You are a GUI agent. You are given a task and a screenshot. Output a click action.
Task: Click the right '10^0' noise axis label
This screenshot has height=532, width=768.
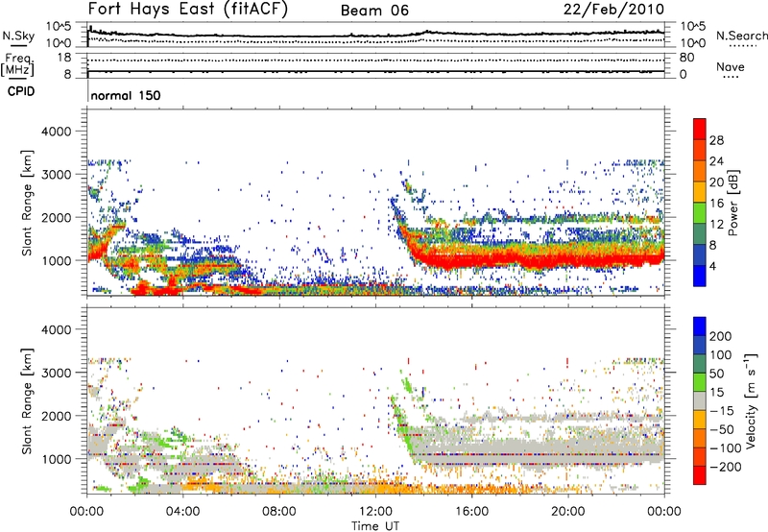692,43
